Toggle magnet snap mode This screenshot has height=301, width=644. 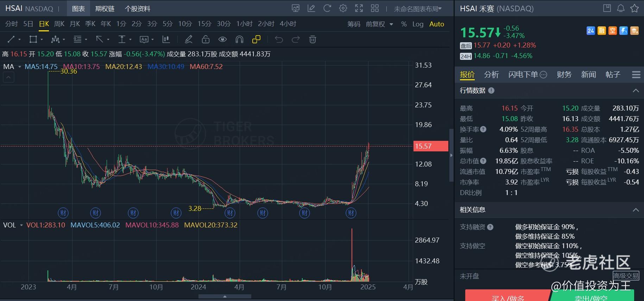pyautogui.click(x=239, y=39)
